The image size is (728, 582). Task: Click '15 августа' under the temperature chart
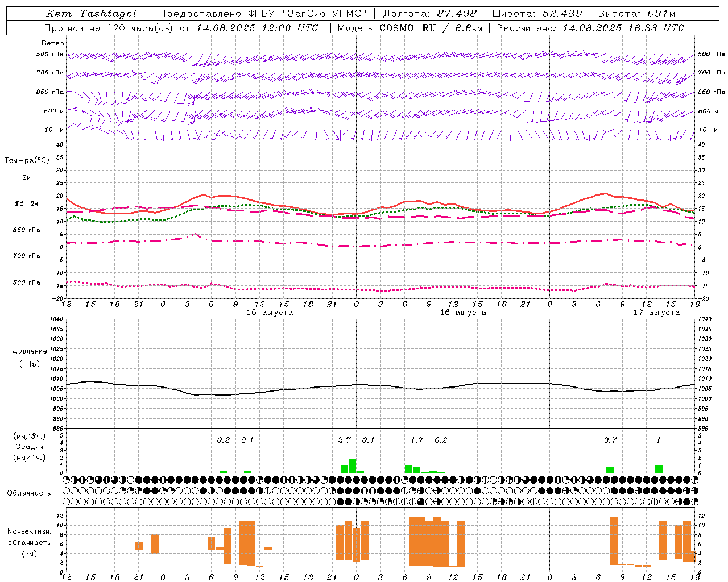click(270, 313)
